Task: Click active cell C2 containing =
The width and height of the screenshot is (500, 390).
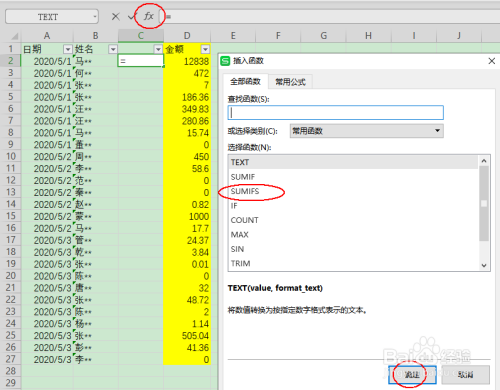Action: tap(141, 61)
